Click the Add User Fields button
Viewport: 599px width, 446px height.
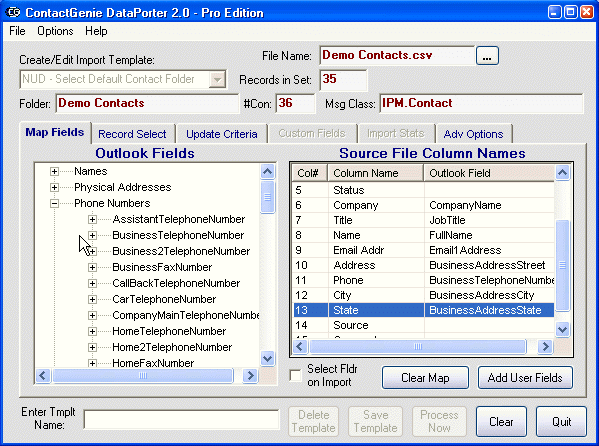point(525,378)
